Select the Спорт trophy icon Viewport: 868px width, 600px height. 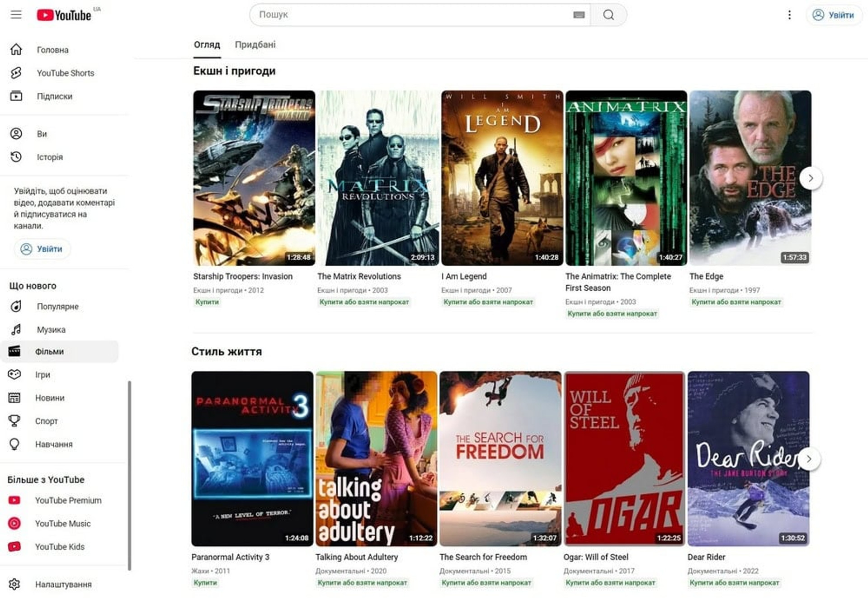pyautogui.click(x=14, y=420)
